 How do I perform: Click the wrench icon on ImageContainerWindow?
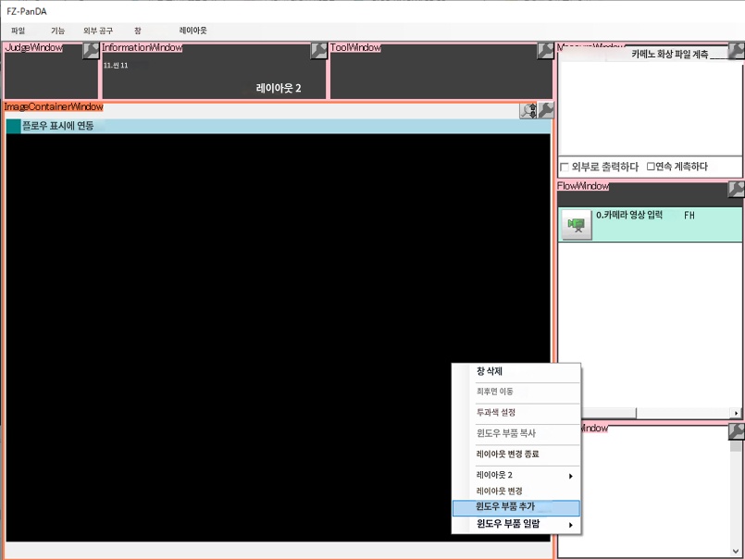click(546, 110)
